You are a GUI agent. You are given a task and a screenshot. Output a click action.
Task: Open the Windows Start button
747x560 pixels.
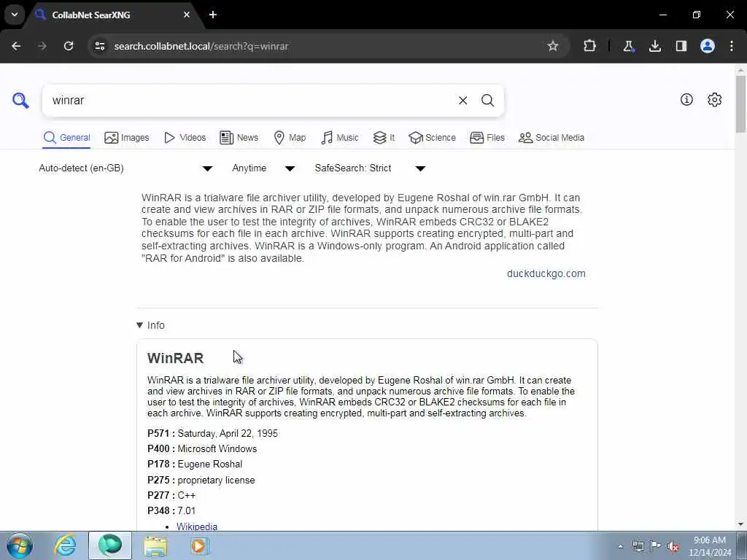[x=20, y=545]
